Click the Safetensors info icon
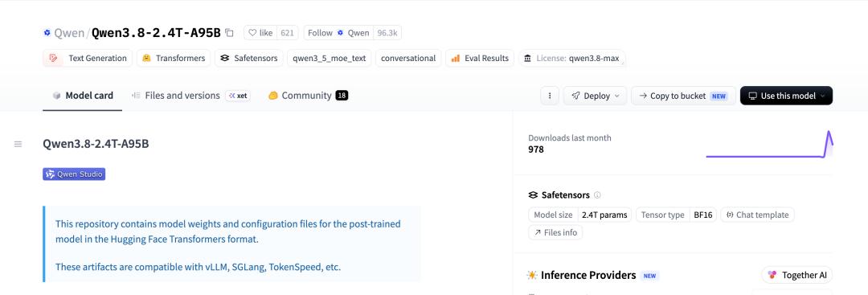This screenshot has height=295, width=868. 597,195
